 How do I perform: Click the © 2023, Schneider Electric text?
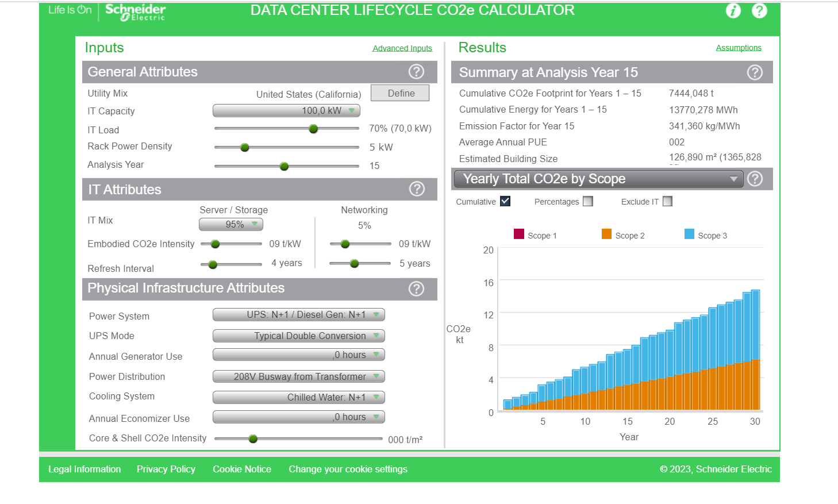point(716,469)
